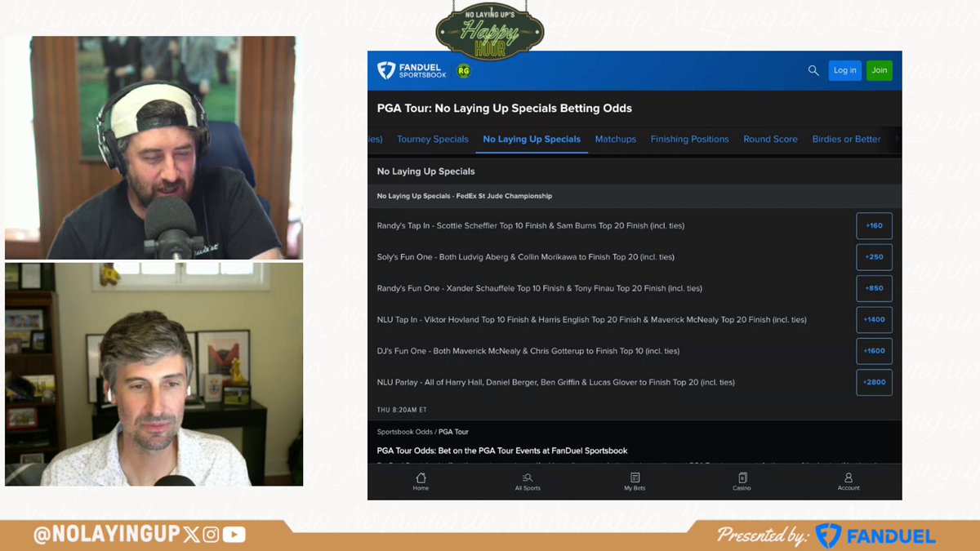Click the green Join button
Screen dimensions: 980x551
click(880, 71)
